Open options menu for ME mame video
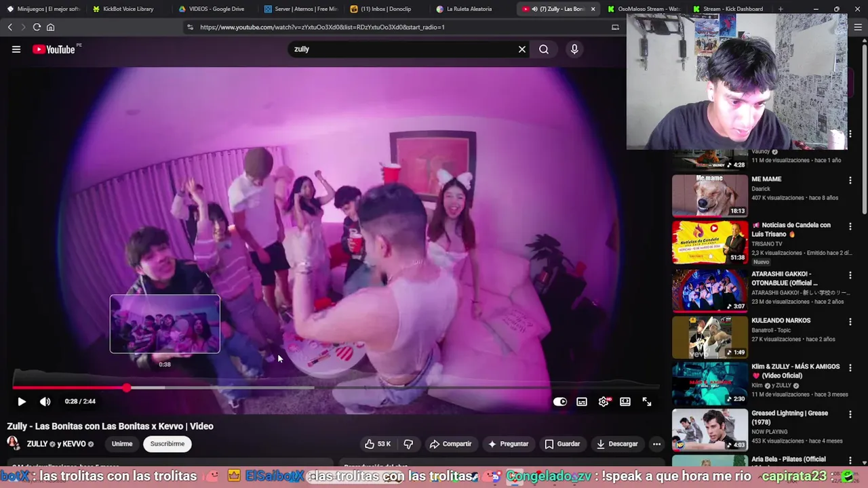Screen dimensions: 868x488 pyautogui.click(x=850, y=180)
